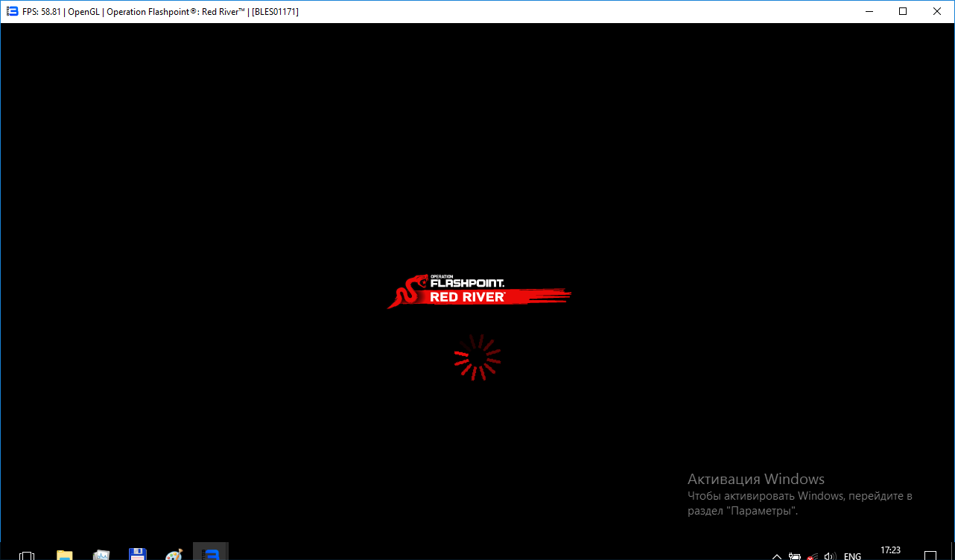The height and width of the screenshot is (560, 955).
Task: Switch the ENG input language
Action: tap(852, 556)
